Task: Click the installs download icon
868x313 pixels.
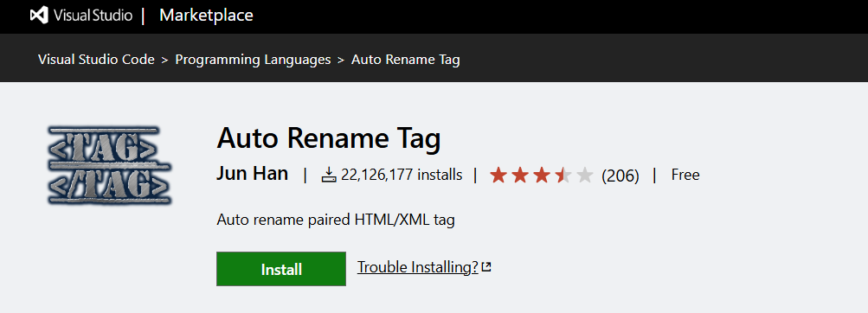Action: tap(329, 176)
